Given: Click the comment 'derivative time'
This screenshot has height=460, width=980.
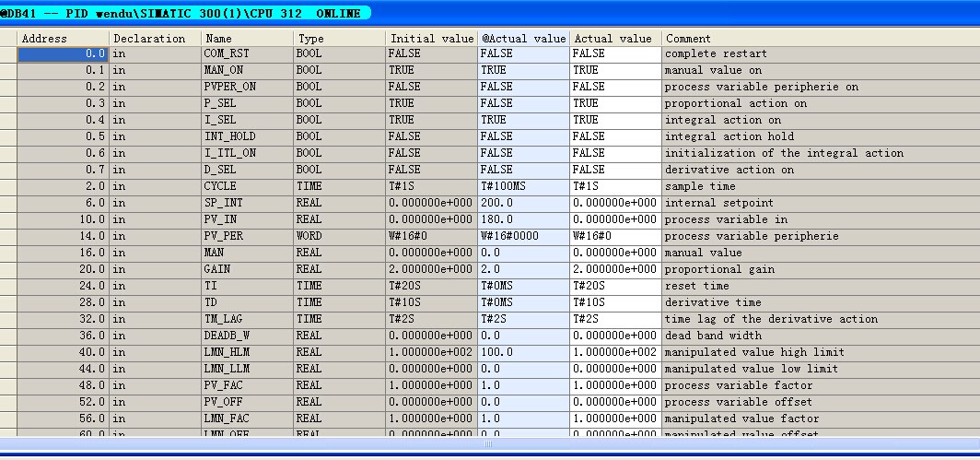Looking at the screenshot, I should click(713, 302).
